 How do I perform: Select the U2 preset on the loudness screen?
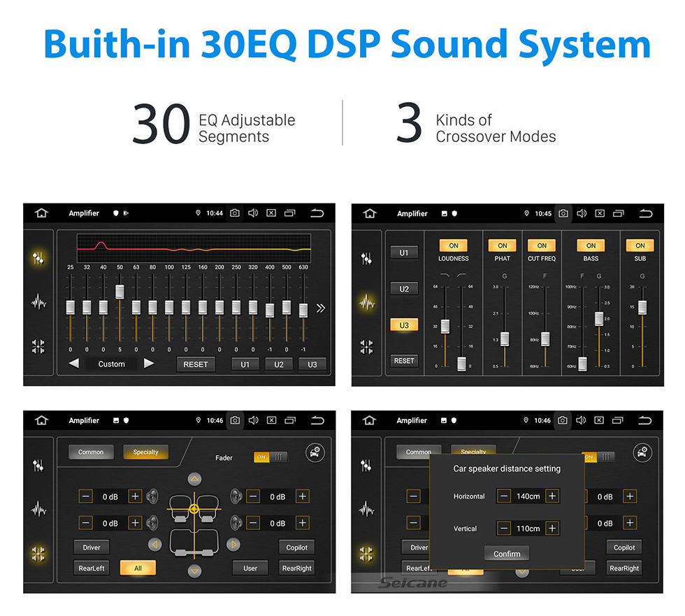[x=404, y=289]
